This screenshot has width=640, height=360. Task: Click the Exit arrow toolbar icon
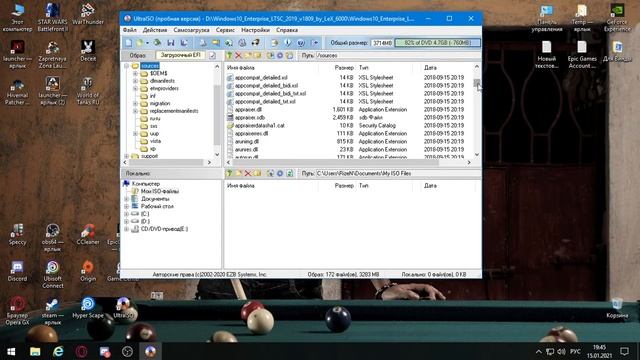[315, 42]
